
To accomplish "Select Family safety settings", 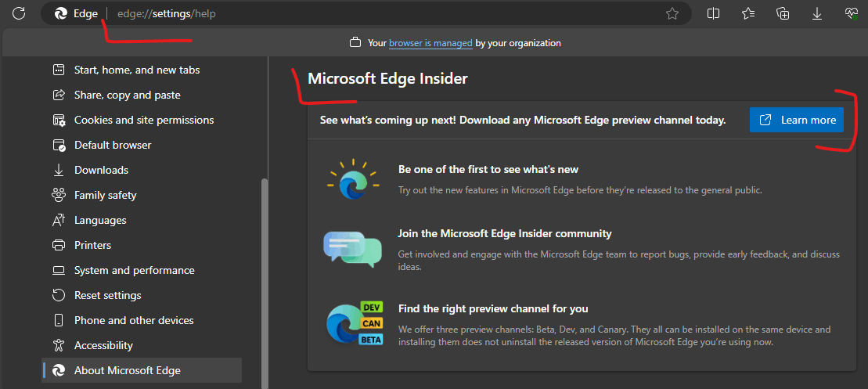I will tap(142, 196).
